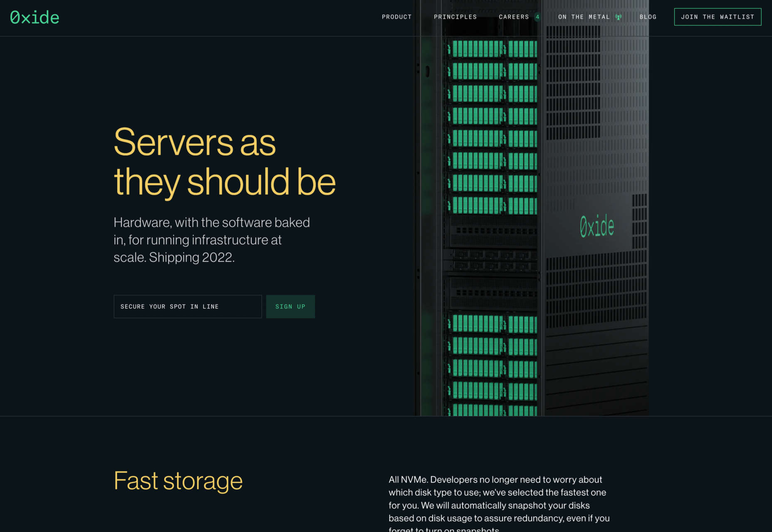The height and width of the screenshot is (532, 772).
Task: Click the Fast storage heading
Action: coord(178,481)
